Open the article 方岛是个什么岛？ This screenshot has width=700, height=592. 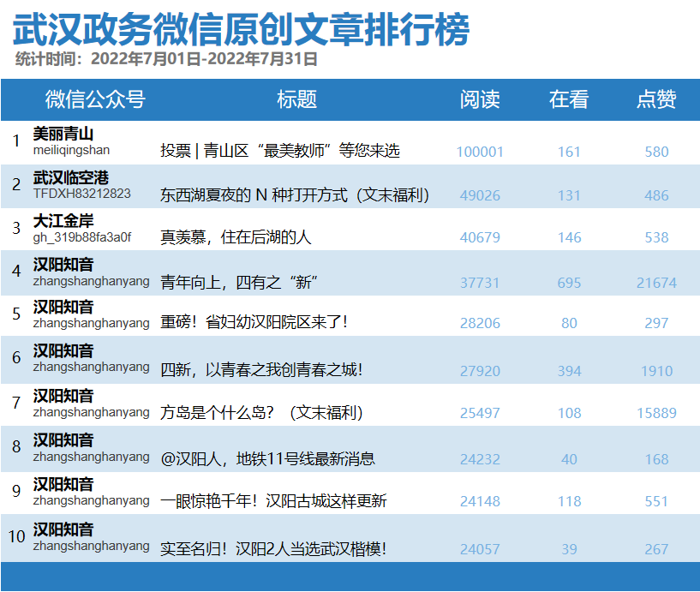click(x=266, y=411)
